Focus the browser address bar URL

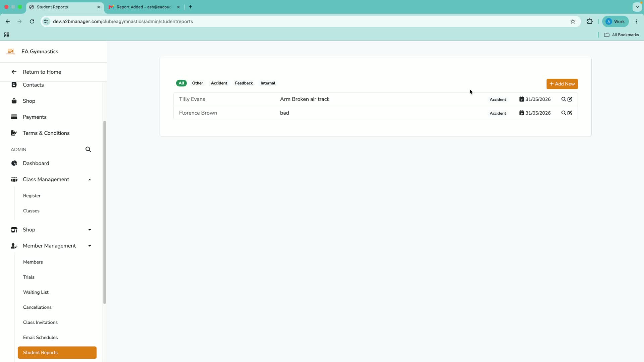click(x=123, y=21)
